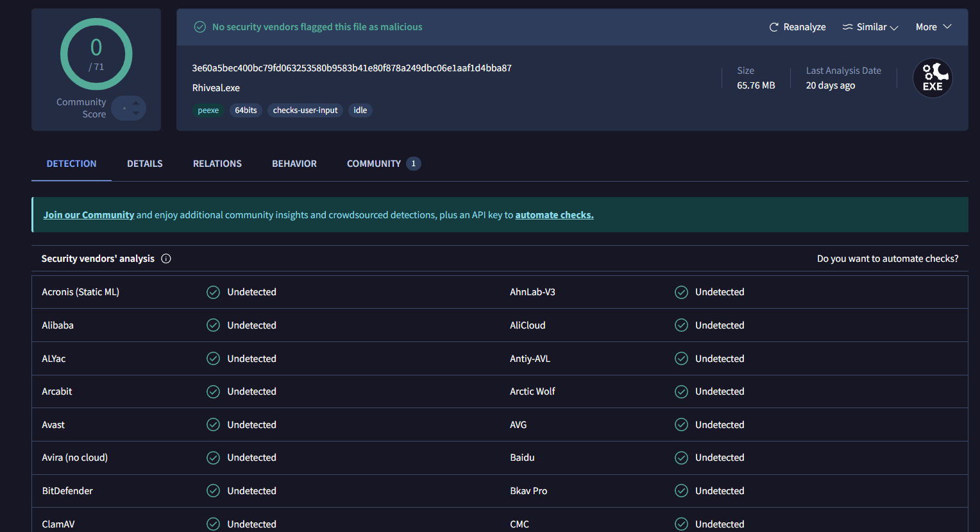Open the More dropdown menu
Screen dimensions: 980x532
pyautogui.click(x=933, y=27)
